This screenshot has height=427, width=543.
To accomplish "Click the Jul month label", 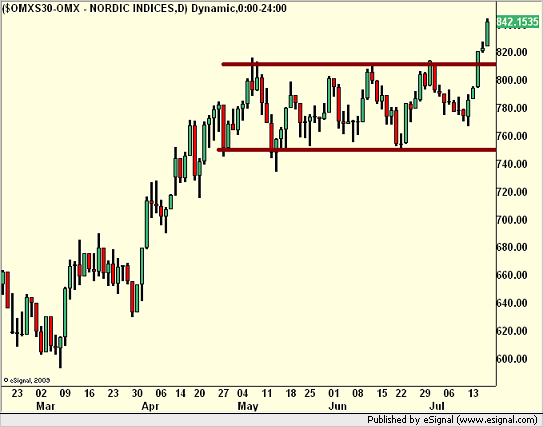I will [437, 406].
